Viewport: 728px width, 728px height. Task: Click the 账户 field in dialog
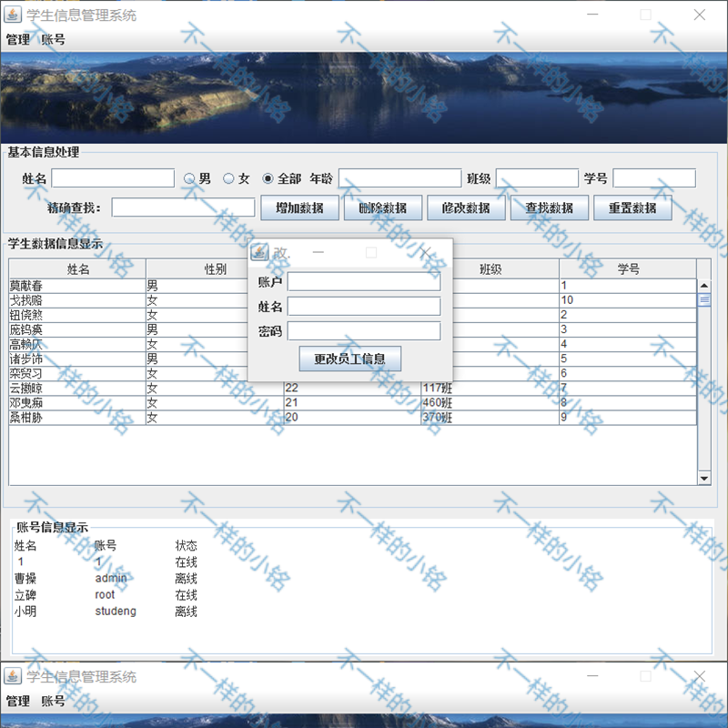[x=364, y=282]
